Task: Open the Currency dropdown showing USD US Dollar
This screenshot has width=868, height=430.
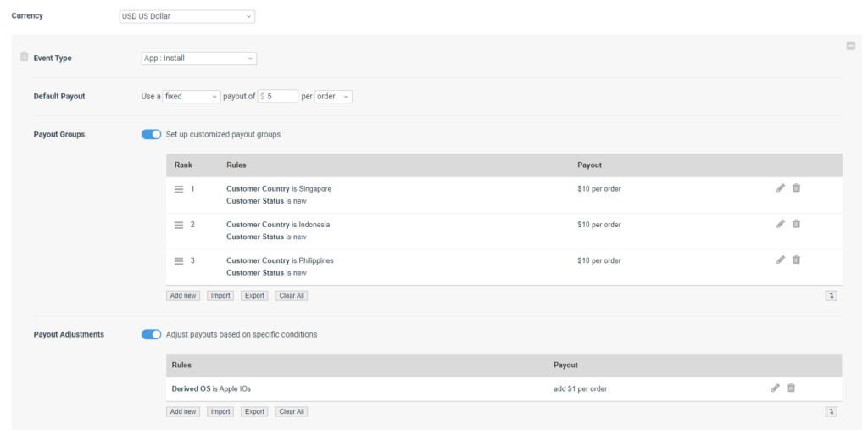Action: (187, 16)
